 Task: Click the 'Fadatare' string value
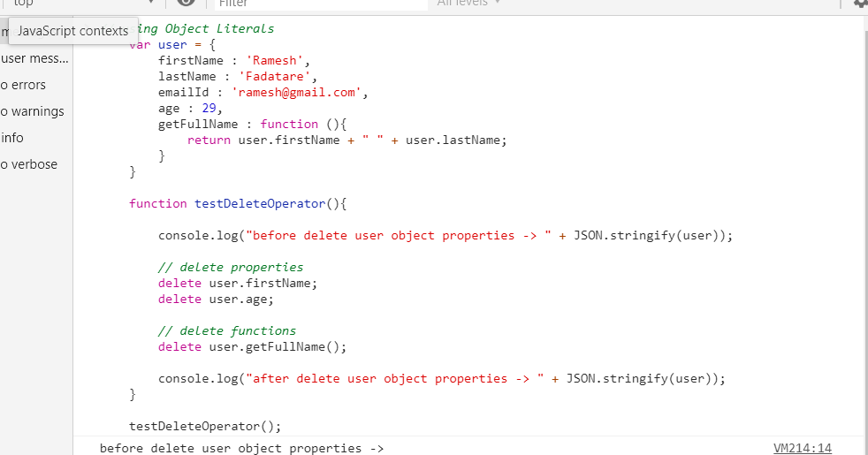[x=275, y=76]
